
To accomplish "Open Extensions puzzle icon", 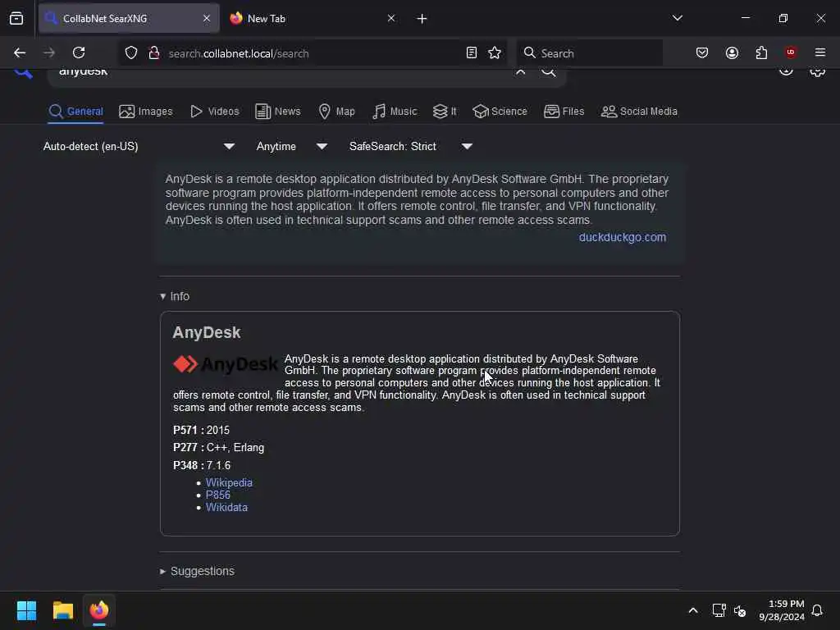I will coord(761,52).
